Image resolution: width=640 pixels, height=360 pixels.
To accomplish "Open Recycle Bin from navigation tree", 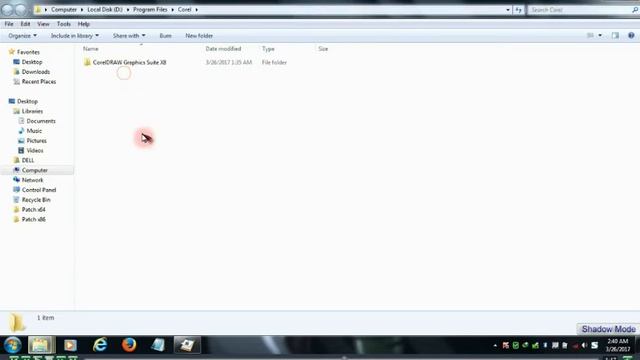I will (36, 200).
